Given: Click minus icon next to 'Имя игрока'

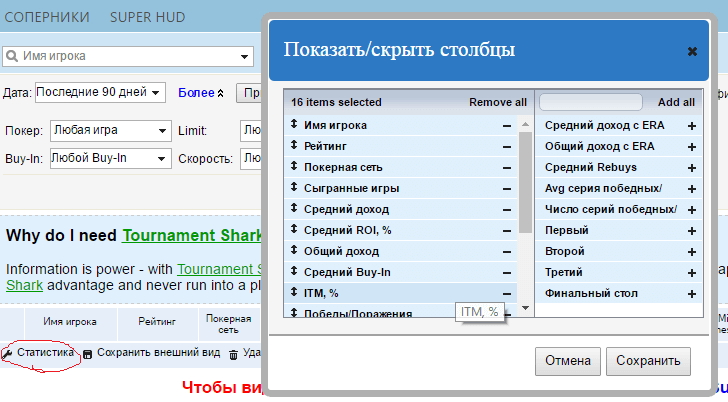Looking at the screenshot, I should (x=507, y=126).
